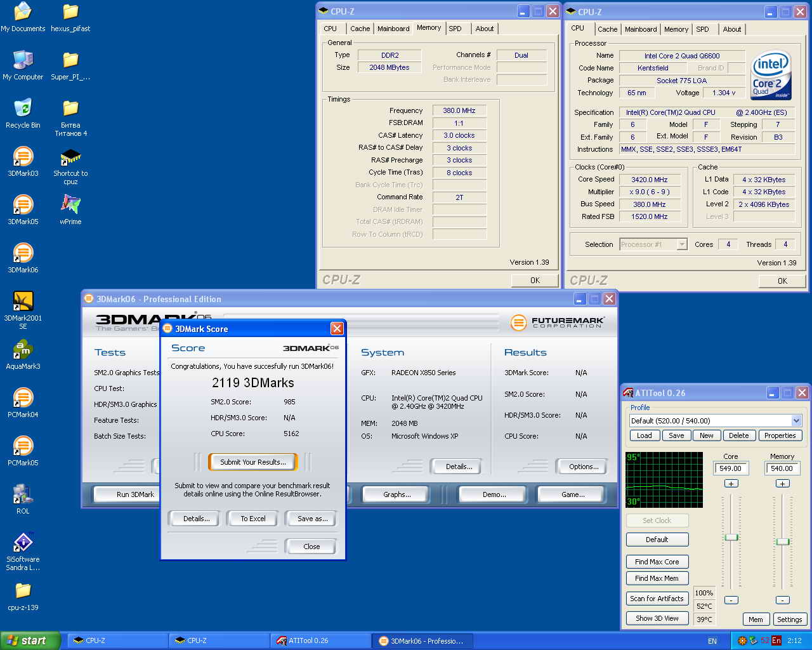Click the Core clock slider handle
Viewport: 812px width, 650px height.
point(731,537)
